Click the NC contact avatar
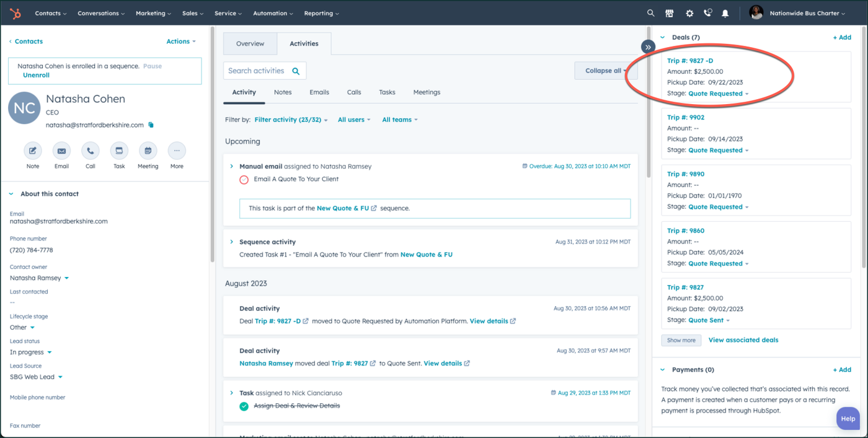Screen dimensions: 868x438 click(25, 108)
